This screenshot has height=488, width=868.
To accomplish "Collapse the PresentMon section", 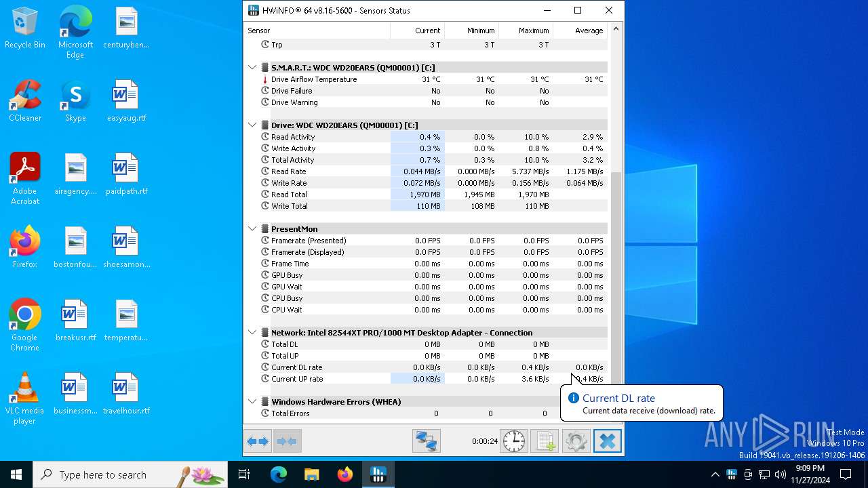I will pyautogui.click(x=252, y=229).
